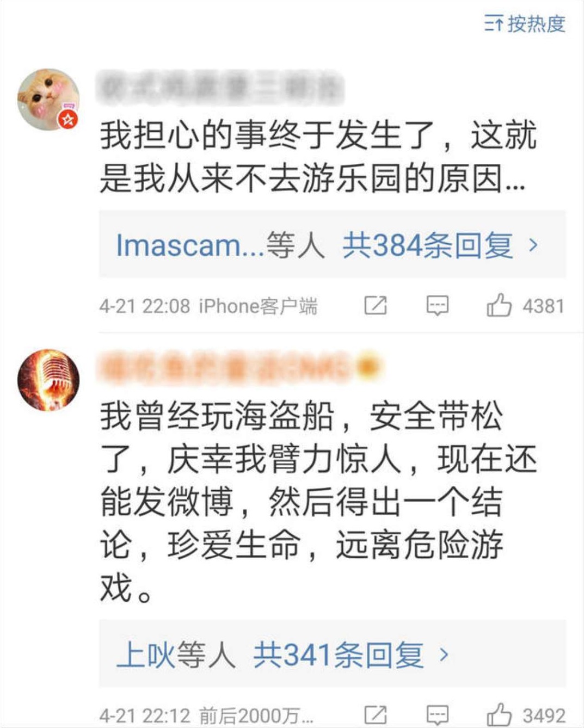Open the flaming microphone avatar
Image resolution: width=584 pixels, height=728 pixels.
tap(48, 380)
